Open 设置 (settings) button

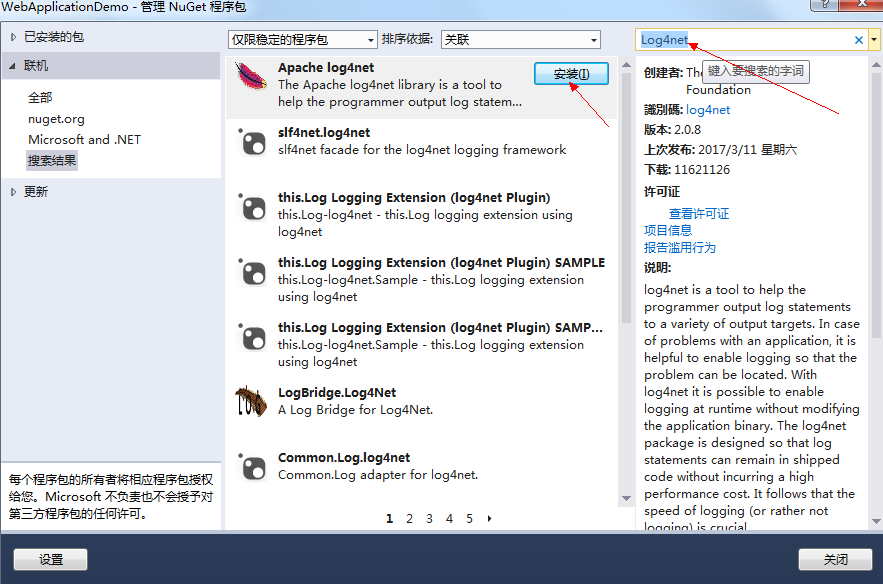[51, 559]
